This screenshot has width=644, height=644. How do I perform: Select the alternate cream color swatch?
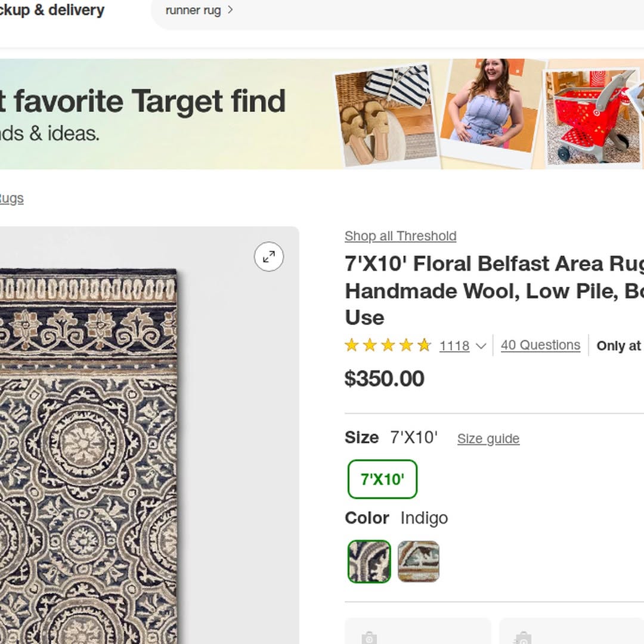(x=419, y=561)
